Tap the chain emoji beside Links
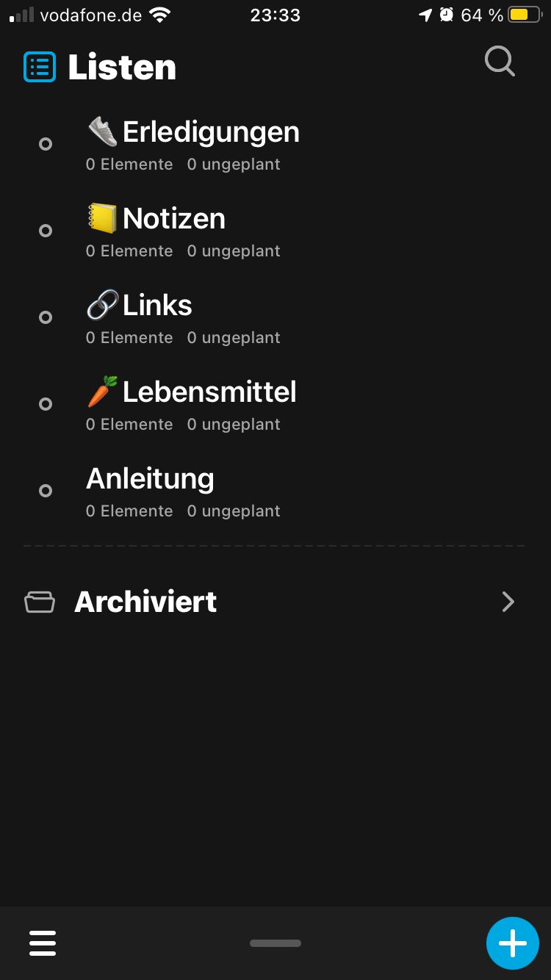The width and height of the screenshot is (551, 980). (103, 305)
